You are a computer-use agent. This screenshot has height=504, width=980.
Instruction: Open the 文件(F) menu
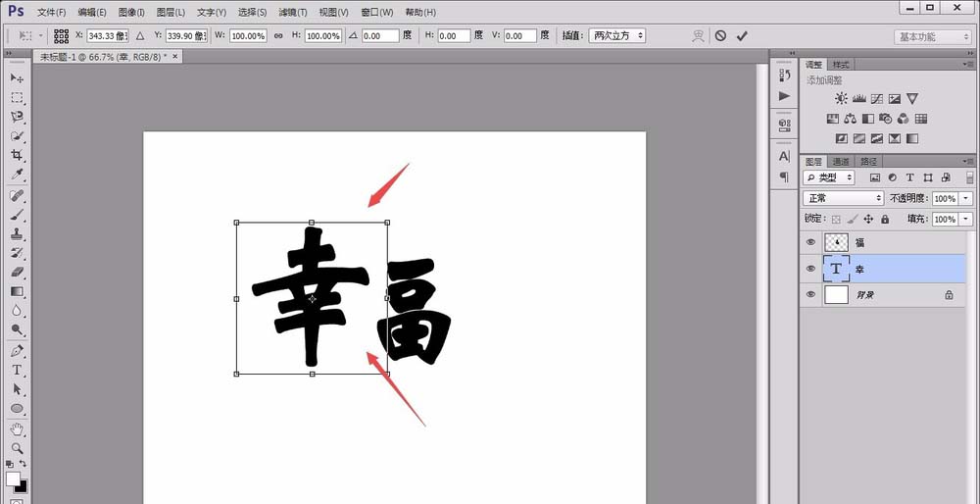pyautogui.click(x=52, y=13)
